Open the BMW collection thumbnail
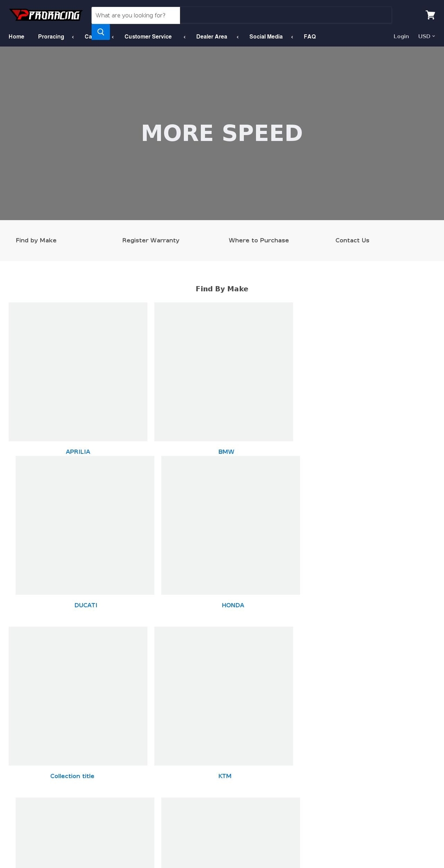Viewport: 444px width, 868px height. (x=223, y=372)
